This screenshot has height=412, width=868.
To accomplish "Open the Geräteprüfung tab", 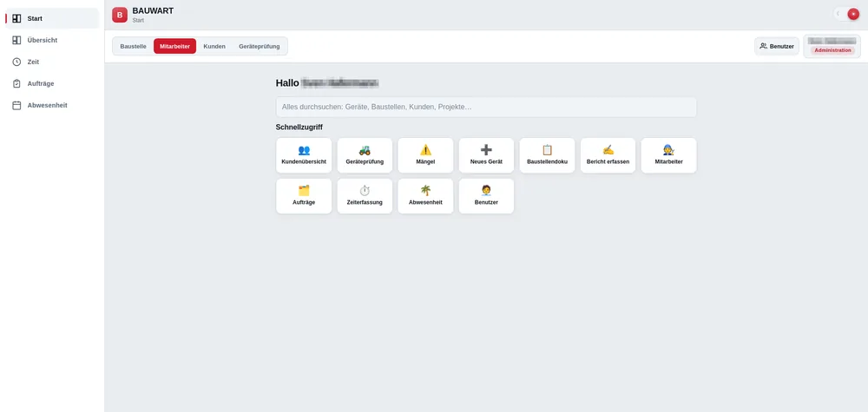I will (x=259, y=47).
